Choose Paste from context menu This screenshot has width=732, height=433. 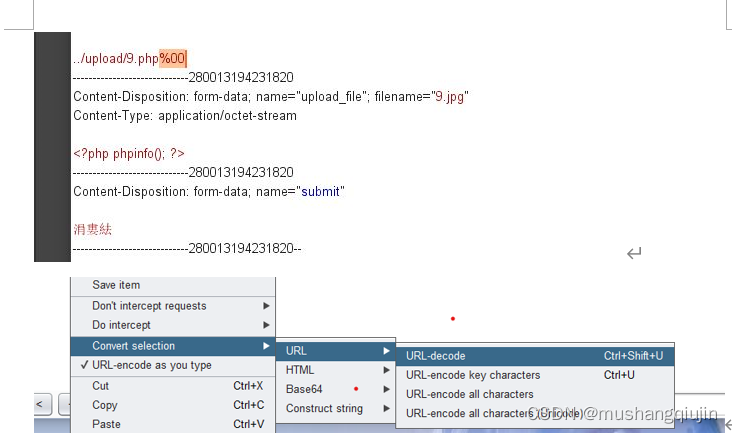(x=173, y=425)
